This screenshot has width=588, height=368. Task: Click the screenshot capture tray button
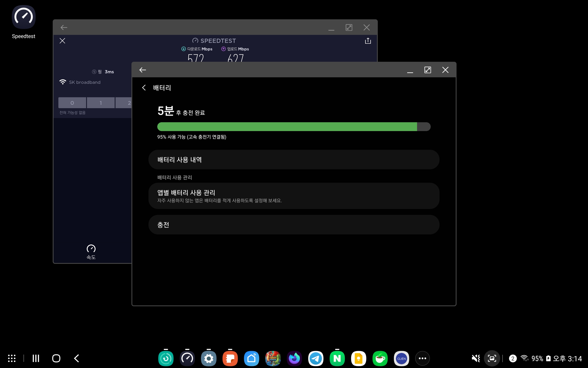[x=492, y=358]
